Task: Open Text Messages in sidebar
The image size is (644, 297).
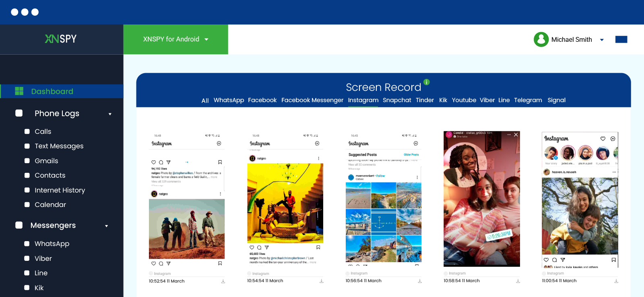Action: [x=59, y=146]
